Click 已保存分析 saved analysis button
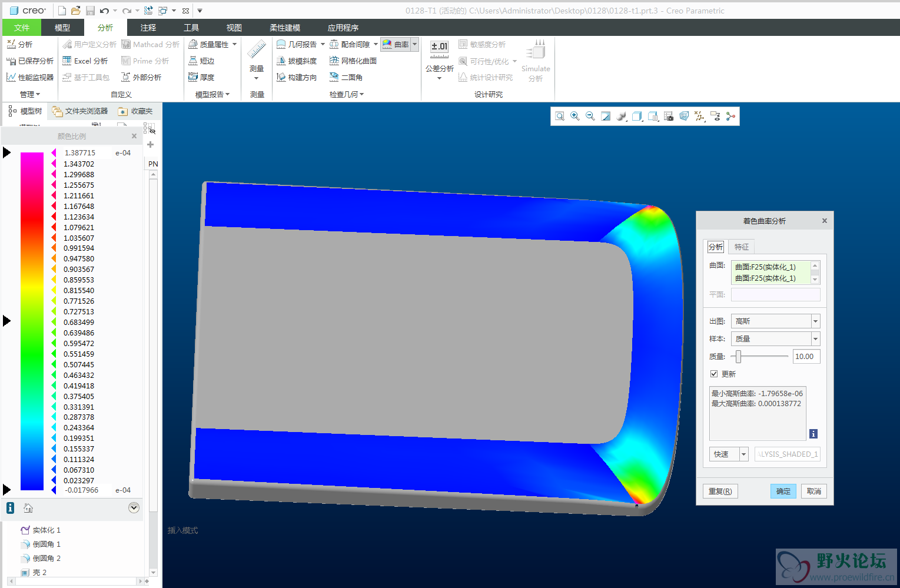The image size is (900, 588). 30,61
